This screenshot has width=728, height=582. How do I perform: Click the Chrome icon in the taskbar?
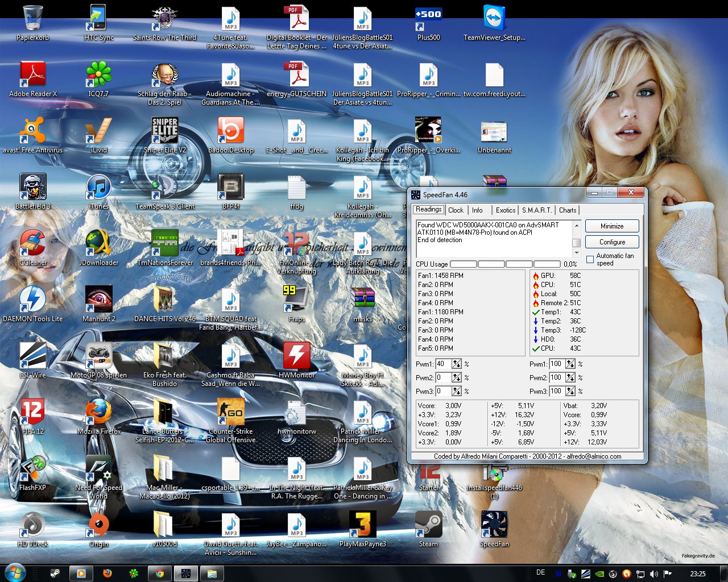click(x=160, y=573)
